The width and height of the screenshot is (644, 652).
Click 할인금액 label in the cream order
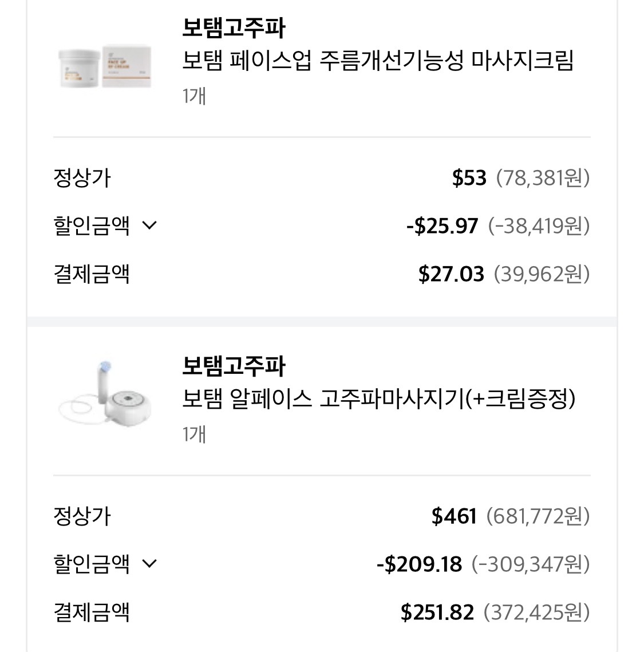[92, 225]
